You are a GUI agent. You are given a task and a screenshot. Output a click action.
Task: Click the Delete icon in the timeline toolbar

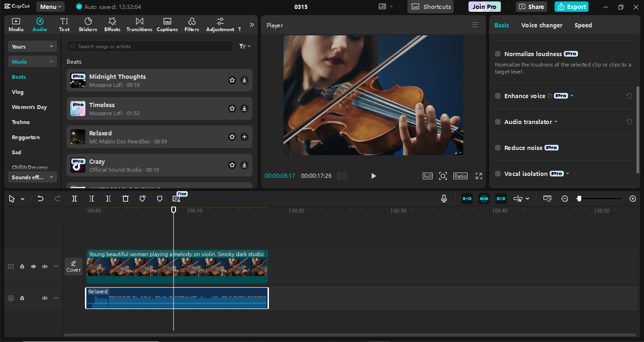125,199
